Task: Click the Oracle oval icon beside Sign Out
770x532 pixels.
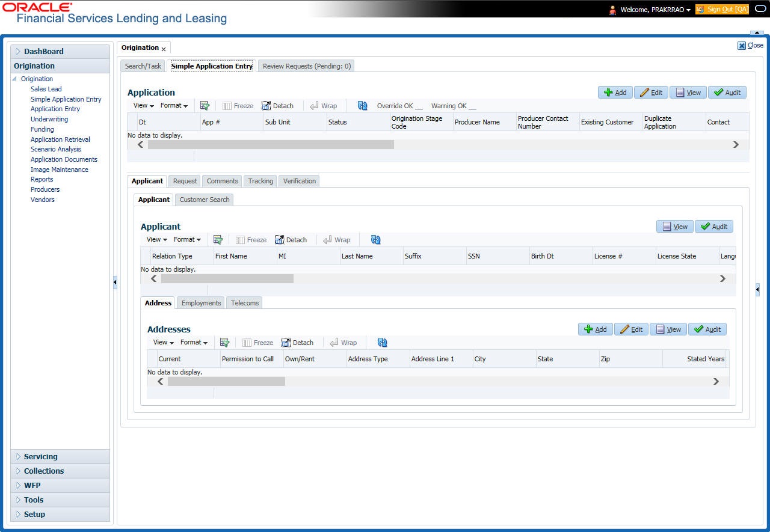Action: [x=760, y=9]
